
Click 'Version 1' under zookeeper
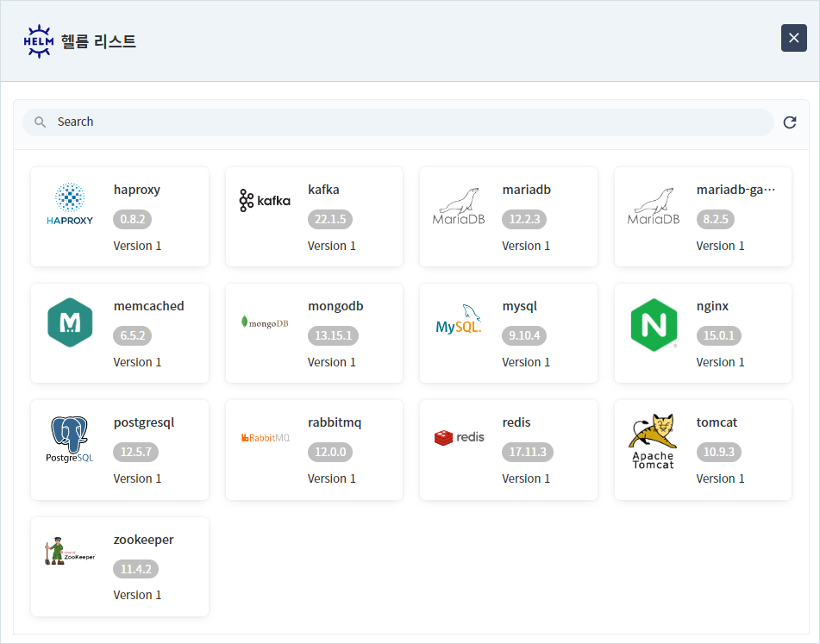click(x=138, y=596)
